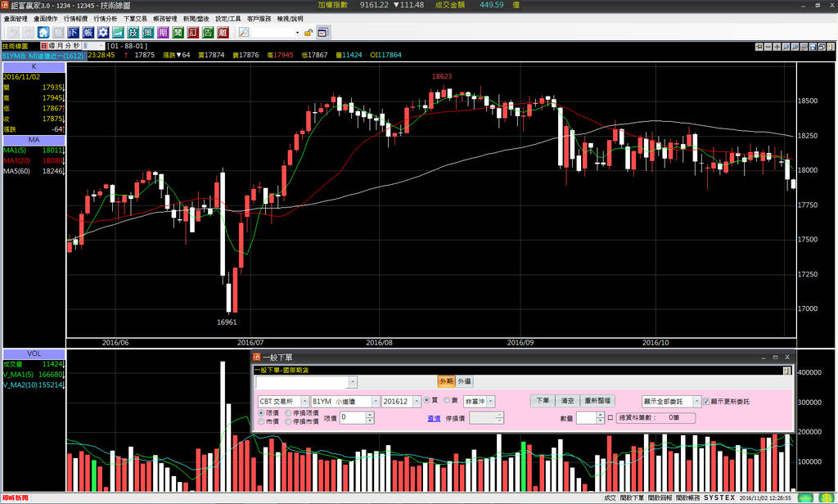Click the 下單 submit order button

[543, 401]
